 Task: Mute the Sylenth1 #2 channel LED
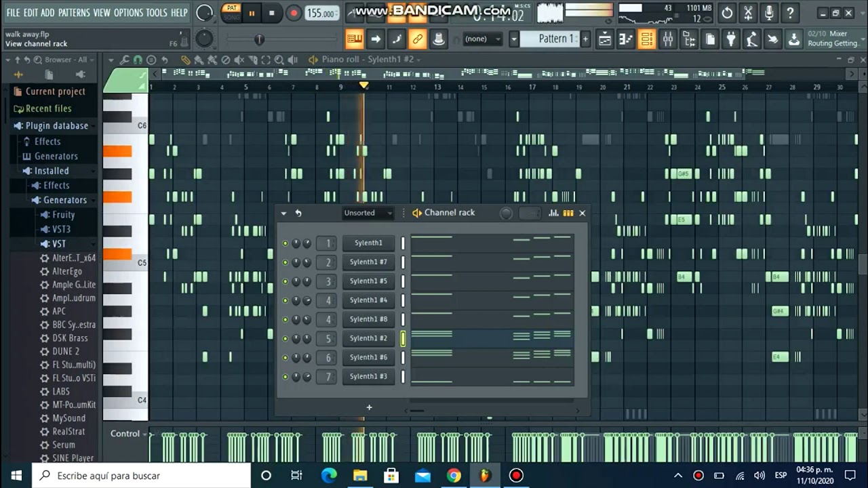[285, 338]
